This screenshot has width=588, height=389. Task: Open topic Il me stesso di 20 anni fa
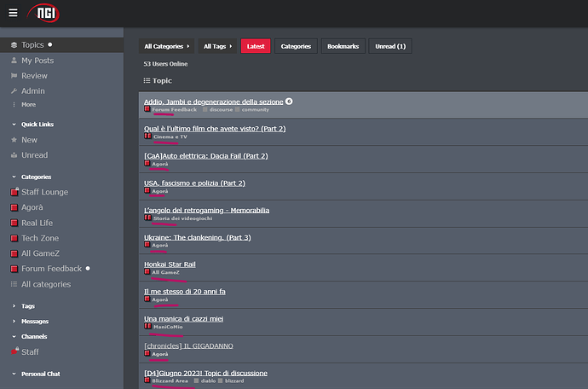185,292
